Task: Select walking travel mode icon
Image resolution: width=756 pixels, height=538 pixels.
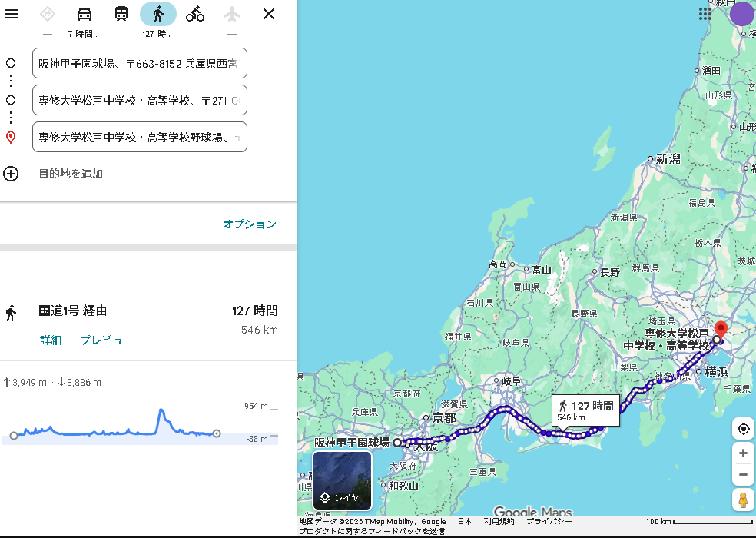Action: [x=158, y=14]
